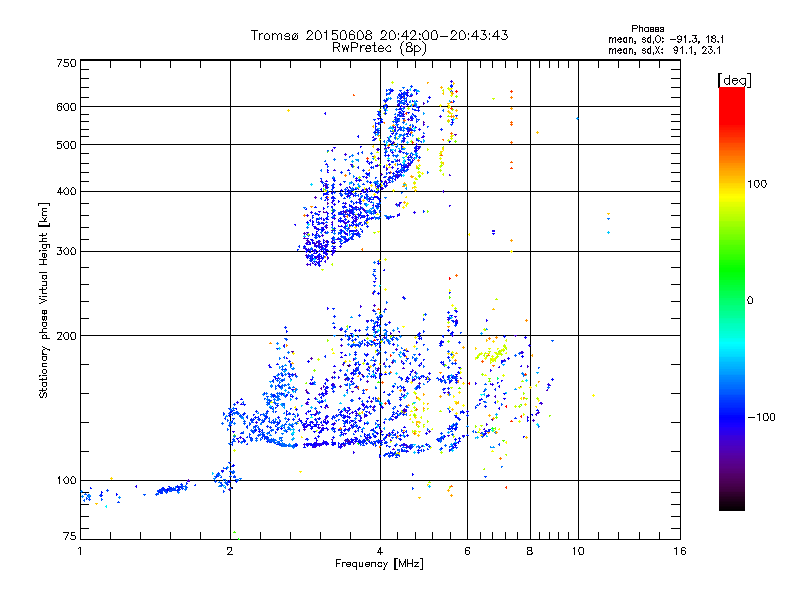800x600 pixels.
Task: Click the 'Phases' legend heading
Action: coord(647,29)
